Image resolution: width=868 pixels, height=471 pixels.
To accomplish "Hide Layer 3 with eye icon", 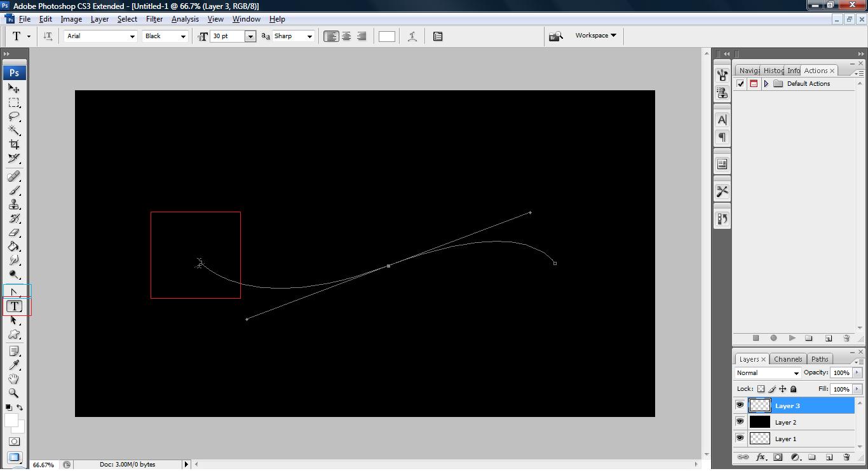I will (740, 406).
